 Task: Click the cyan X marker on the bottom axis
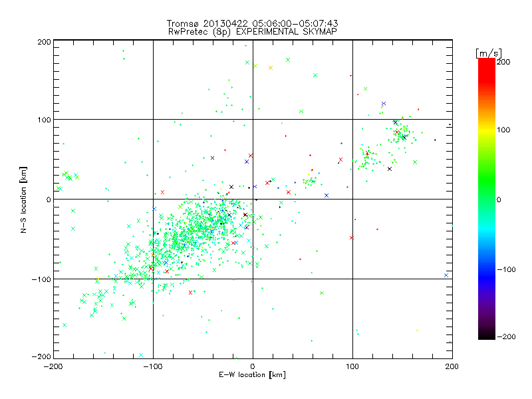click(x=141, y=355)
